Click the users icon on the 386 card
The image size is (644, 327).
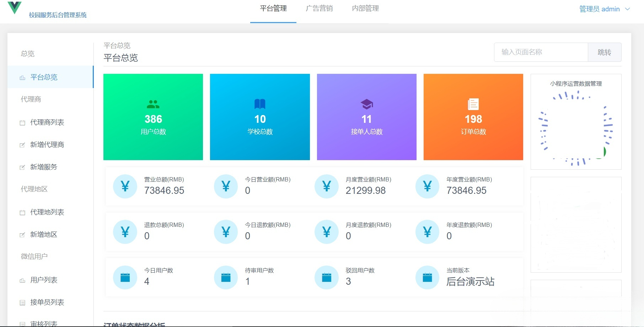coord(153,104)
